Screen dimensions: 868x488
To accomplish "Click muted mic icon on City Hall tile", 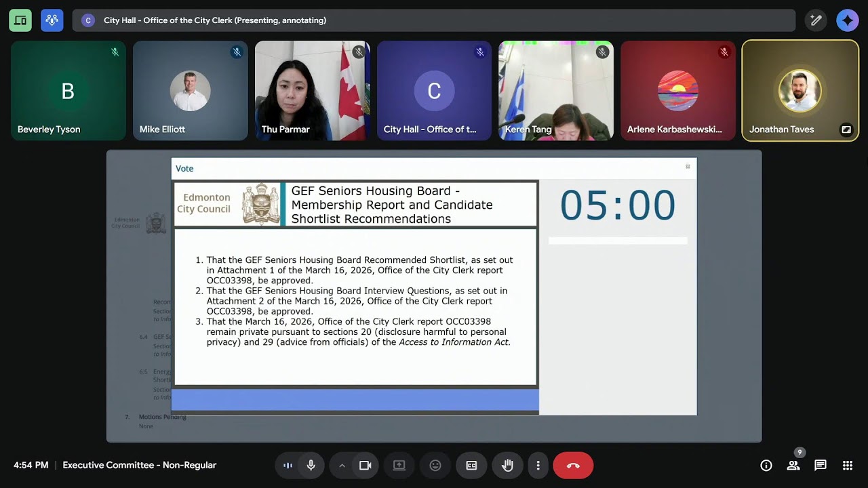I will [480, 52].
